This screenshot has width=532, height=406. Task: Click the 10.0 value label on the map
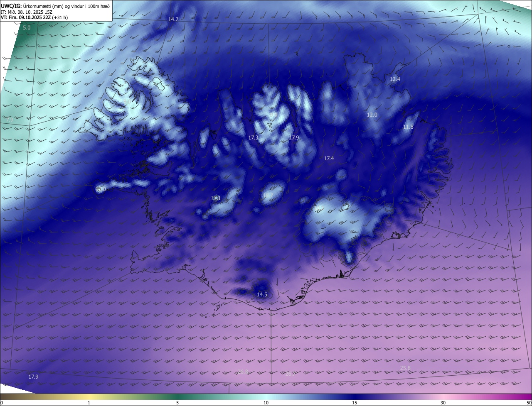point(101,189)
